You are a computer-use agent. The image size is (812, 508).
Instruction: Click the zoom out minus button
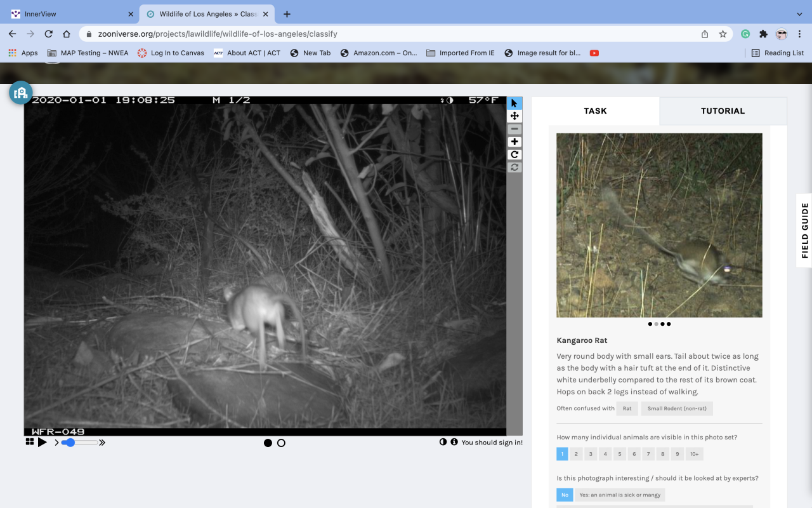click(514, 129)
